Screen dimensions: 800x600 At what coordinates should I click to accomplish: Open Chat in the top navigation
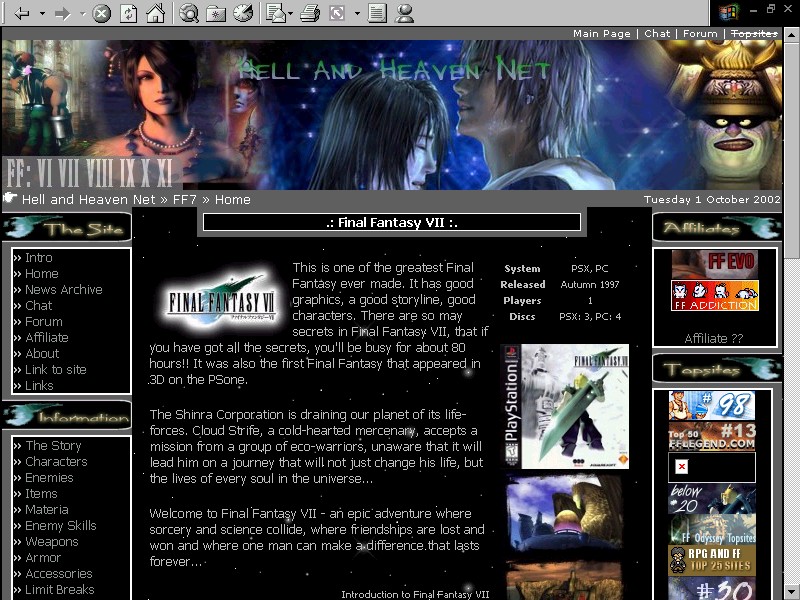pyautogui.click(x=657, y=34)
